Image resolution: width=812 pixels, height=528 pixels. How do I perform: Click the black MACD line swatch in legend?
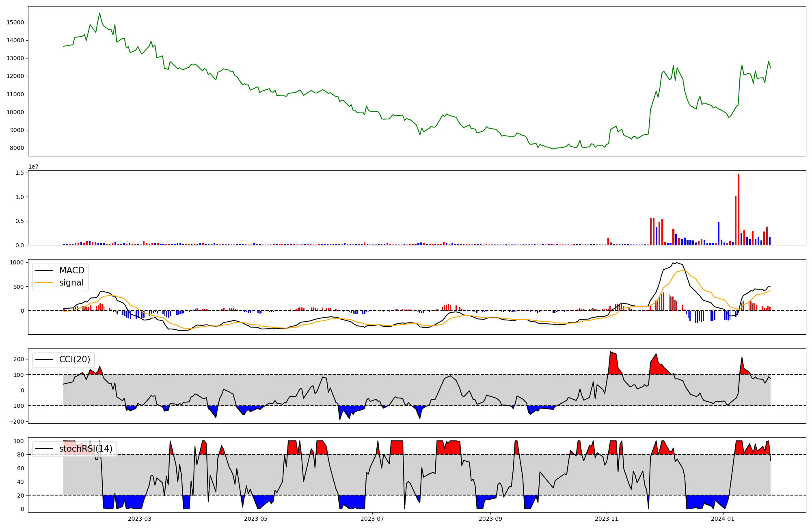[44, 270]
